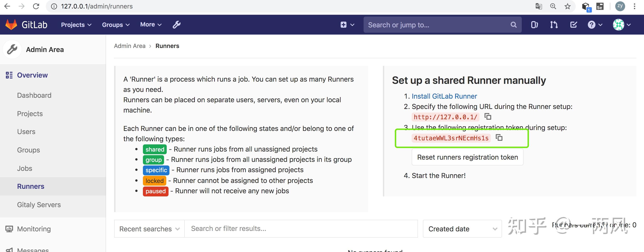Copy the registration token to clipboard
This screenshot has width=644, height=252.
[x=499, y=138]
